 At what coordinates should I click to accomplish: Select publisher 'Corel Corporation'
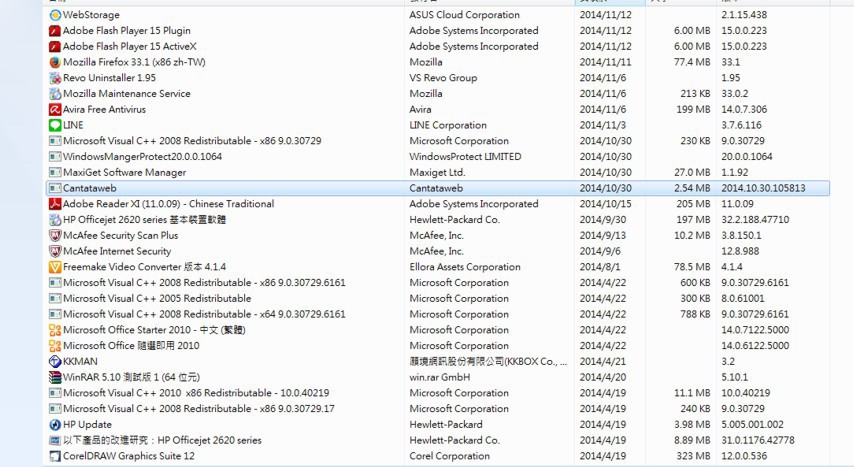[450, 456]
